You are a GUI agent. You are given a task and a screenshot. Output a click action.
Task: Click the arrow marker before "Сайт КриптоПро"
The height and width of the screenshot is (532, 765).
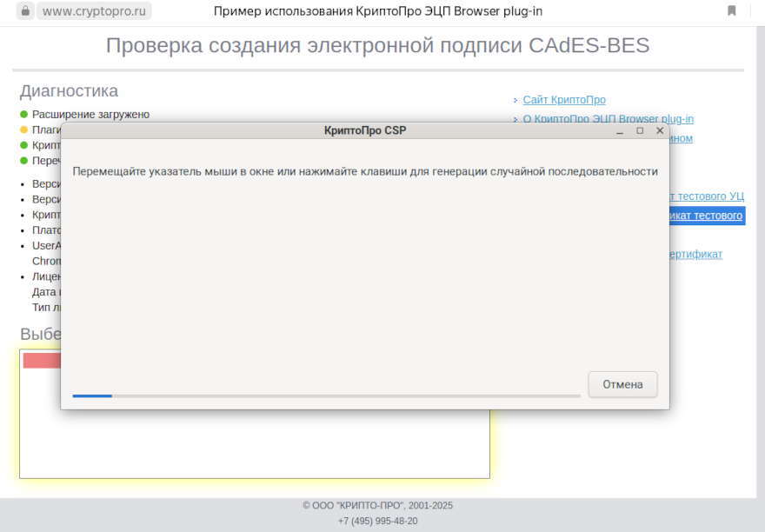[x=517, y=99]
